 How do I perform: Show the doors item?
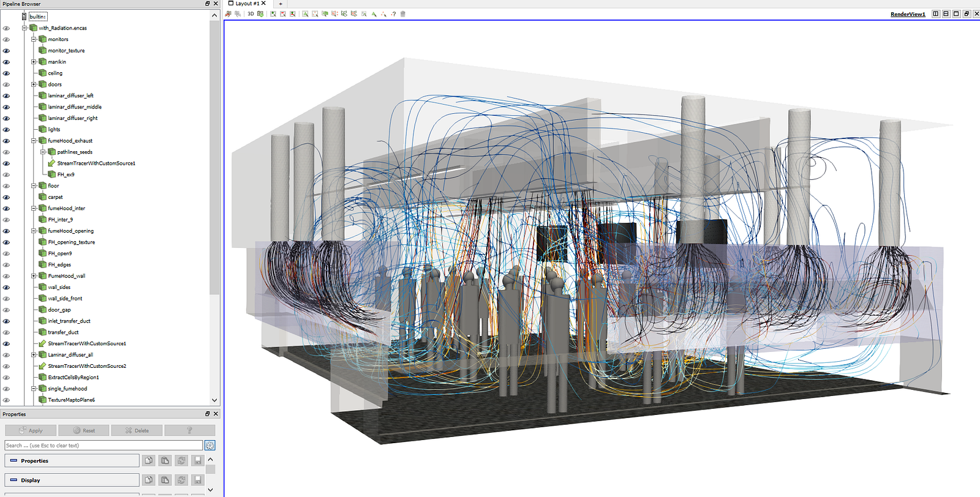tap(6, 84)
